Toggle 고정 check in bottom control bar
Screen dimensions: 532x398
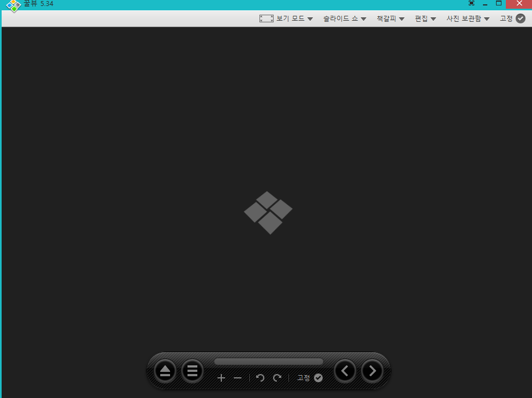[318, 378]
